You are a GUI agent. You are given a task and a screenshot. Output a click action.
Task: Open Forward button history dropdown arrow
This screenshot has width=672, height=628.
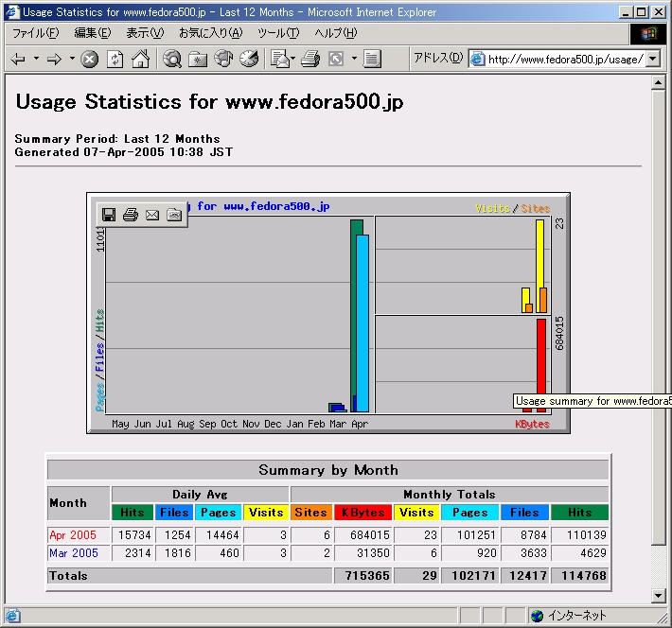pyautogui.click(x=72, y=59)
